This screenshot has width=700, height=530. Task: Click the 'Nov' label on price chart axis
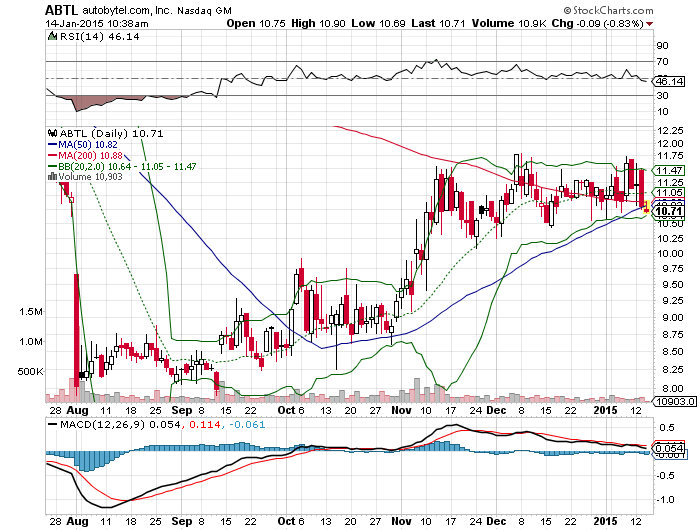point(401,411)
